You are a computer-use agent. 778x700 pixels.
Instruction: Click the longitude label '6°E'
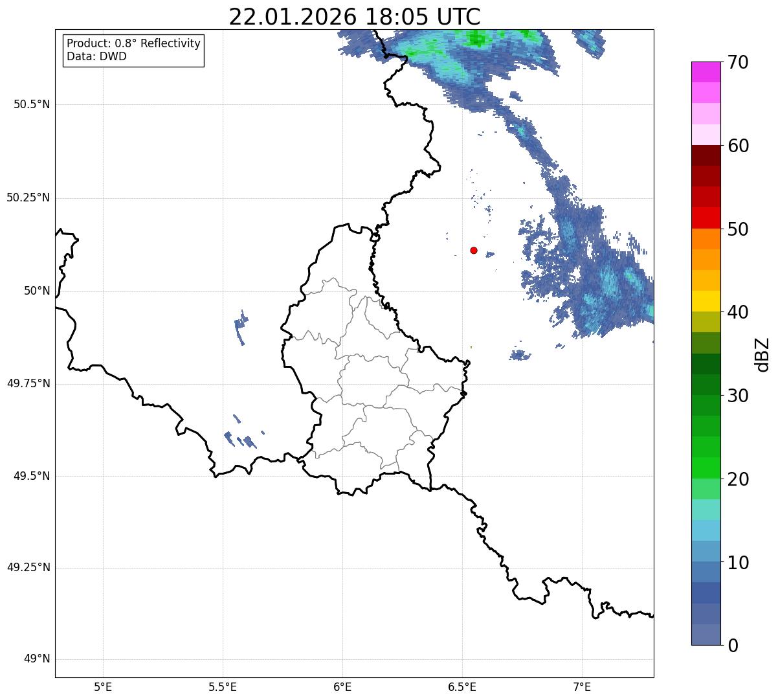pos(342,687)
